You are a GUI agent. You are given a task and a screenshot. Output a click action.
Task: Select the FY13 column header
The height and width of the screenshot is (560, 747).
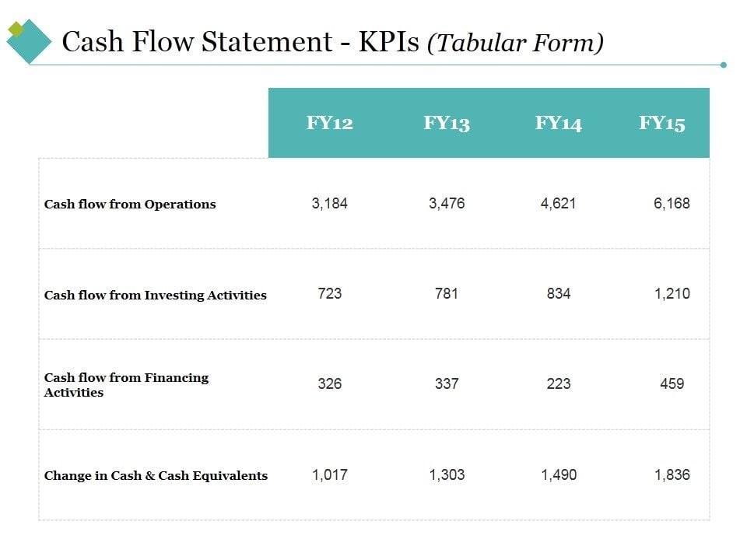click(x=447, y=123)
